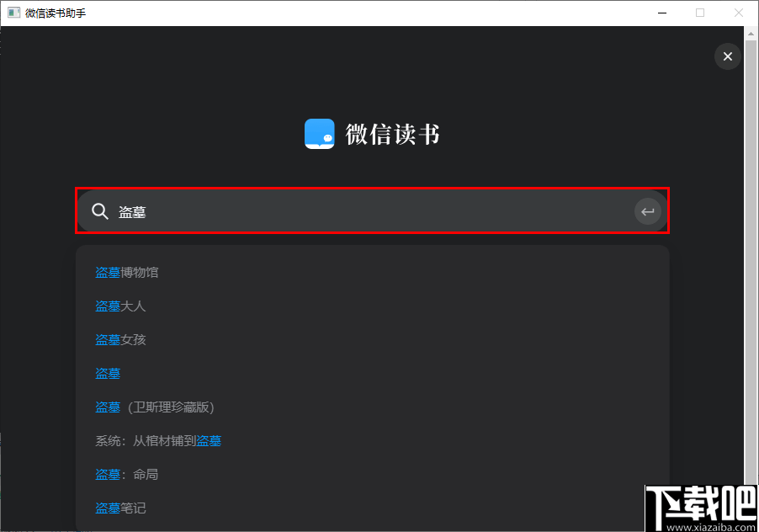Minimize the assistant window
The height and width of the screenshot is (532, 759).
tap(661, 13)
